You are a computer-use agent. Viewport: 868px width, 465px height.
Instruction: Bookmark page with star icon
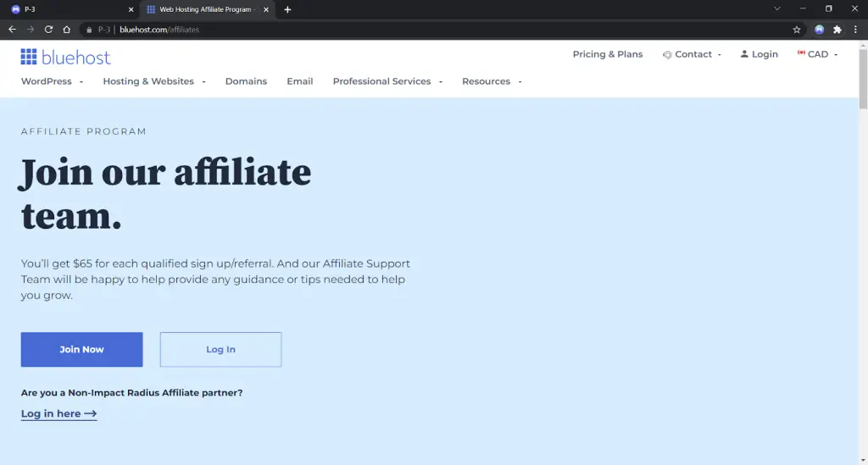(x=797, y=30)
